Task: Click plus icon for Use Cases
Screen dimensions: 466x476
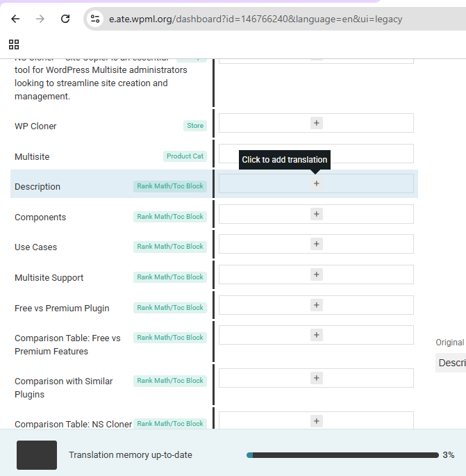Action: (x=317, y=244)
